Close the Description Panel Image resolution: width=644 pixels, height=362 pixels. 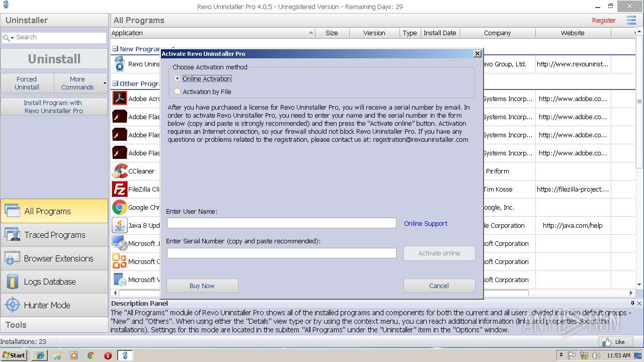639,303
